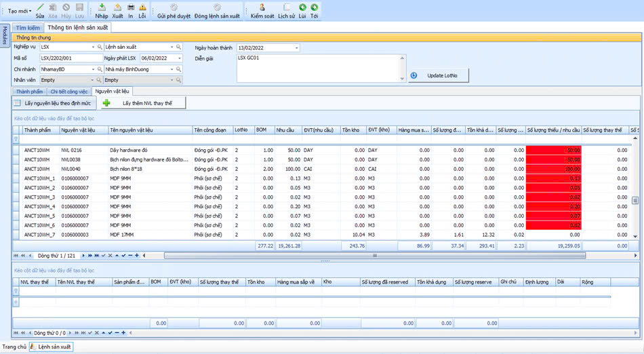
Task: Expand the Nghiệp vụ LSX dropdown arrow
Action: point(94,47)
